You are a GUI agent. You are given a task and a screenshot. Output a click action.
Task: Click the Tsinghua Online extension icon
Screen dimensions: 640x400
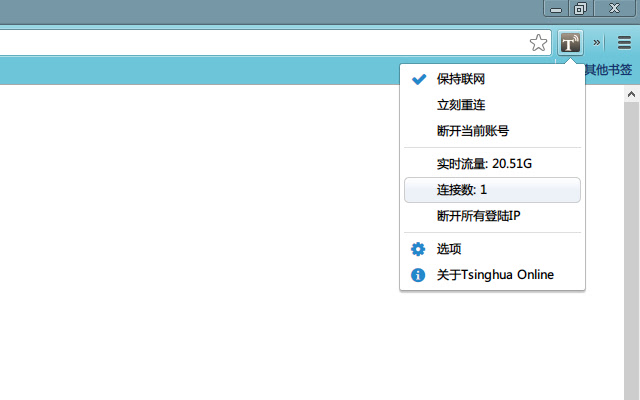pos(570,42)
